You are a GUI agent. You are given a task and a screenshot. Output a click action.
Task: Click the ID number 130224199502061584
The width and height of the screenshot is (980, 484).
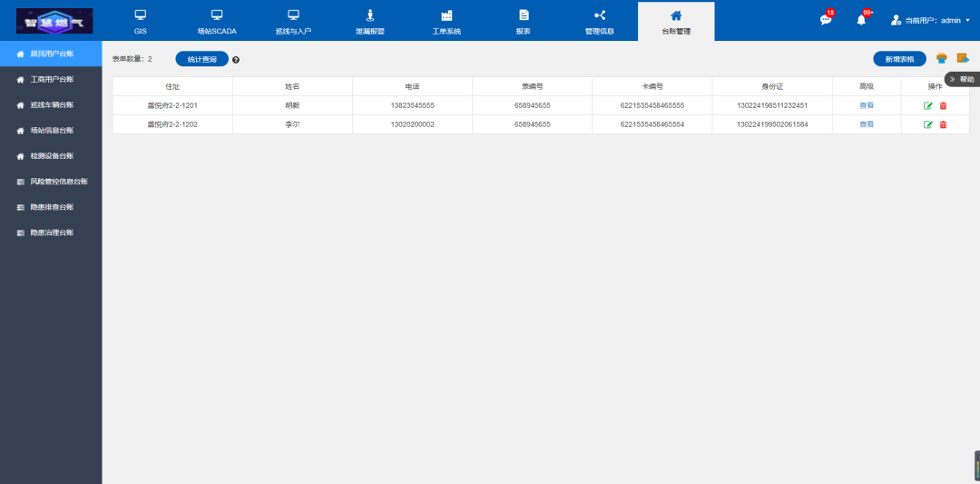[x=772, y=124]
